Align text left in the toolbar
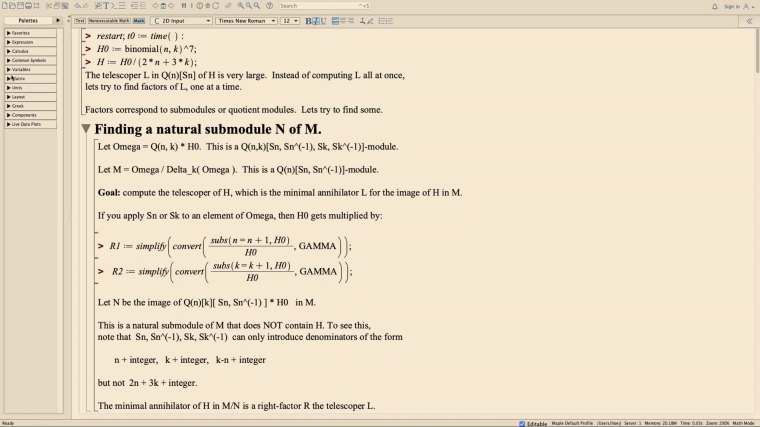Screen dimensions: 760x427 click(335, 21)
